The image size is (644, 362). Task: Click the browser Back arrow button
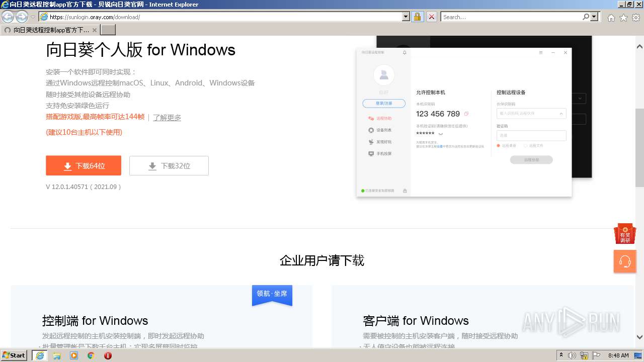point(8,17)
